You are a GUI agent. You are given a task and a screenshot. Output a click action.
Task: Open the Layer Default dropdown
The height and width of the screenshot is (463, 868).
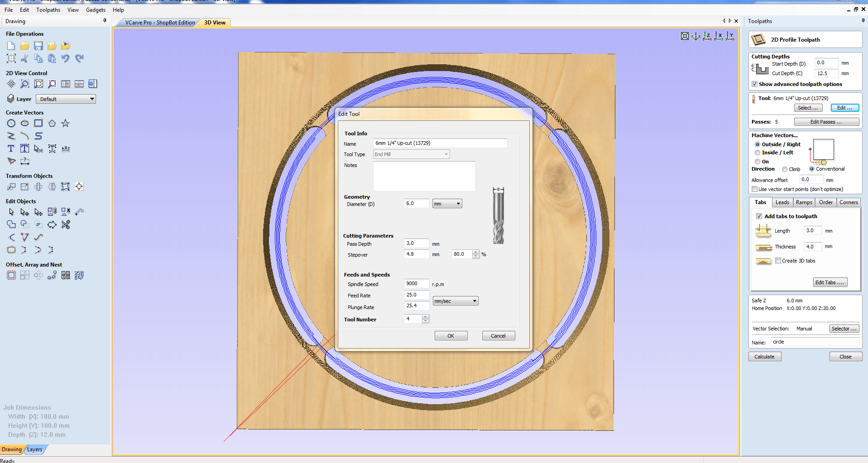(x=66, y=99)
